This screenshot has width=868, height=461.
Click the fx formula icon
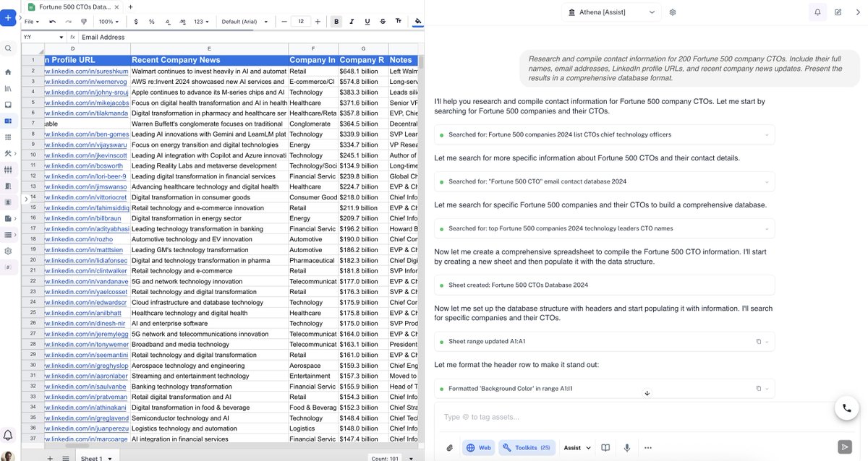pyautogui.click(x=72, y=37)
